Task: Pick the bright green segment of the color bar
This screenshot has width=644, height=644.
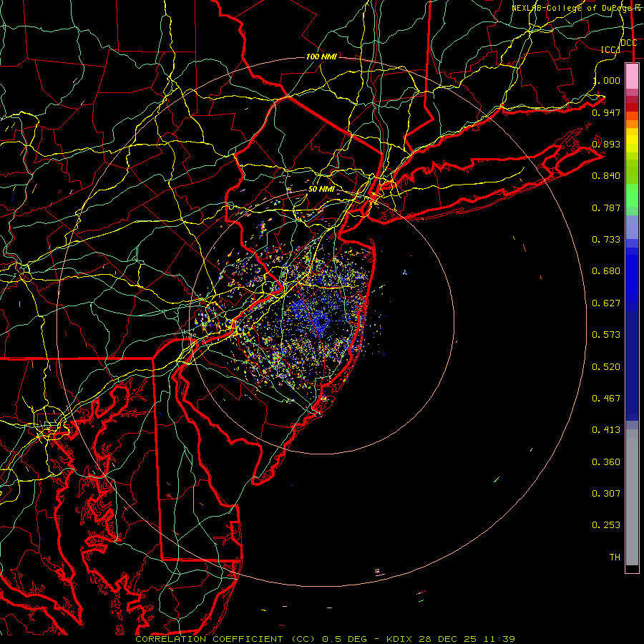Action: tap(632, 195)
